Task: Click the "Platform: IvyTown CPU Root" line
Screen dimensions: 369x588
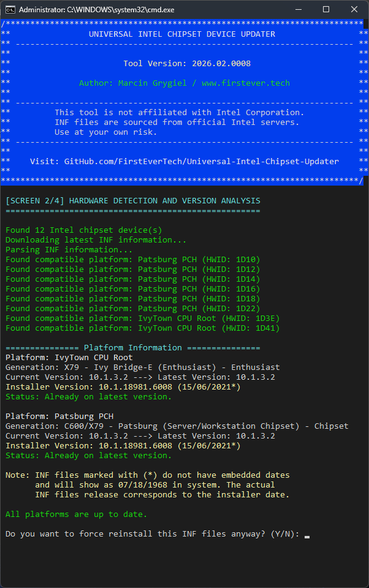Action: 69,358
